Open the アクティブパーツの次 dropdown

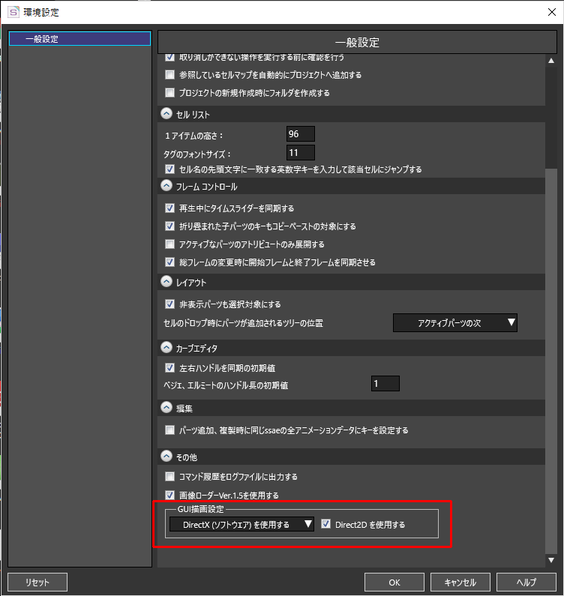pos(455,323)
